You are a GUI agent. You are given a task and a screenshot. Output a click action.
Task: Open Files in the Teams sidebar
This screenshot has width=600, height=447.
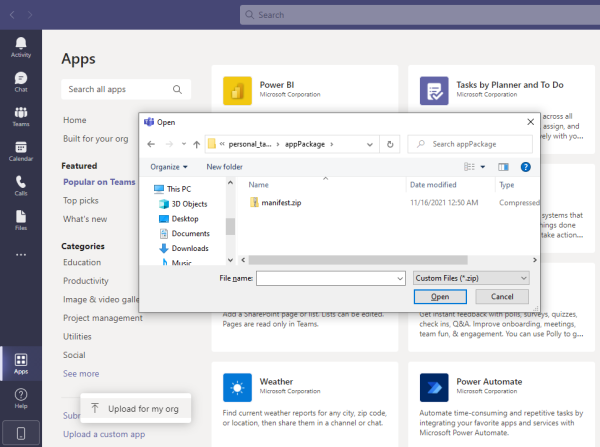pyautogui.click(x=21, y=220)
